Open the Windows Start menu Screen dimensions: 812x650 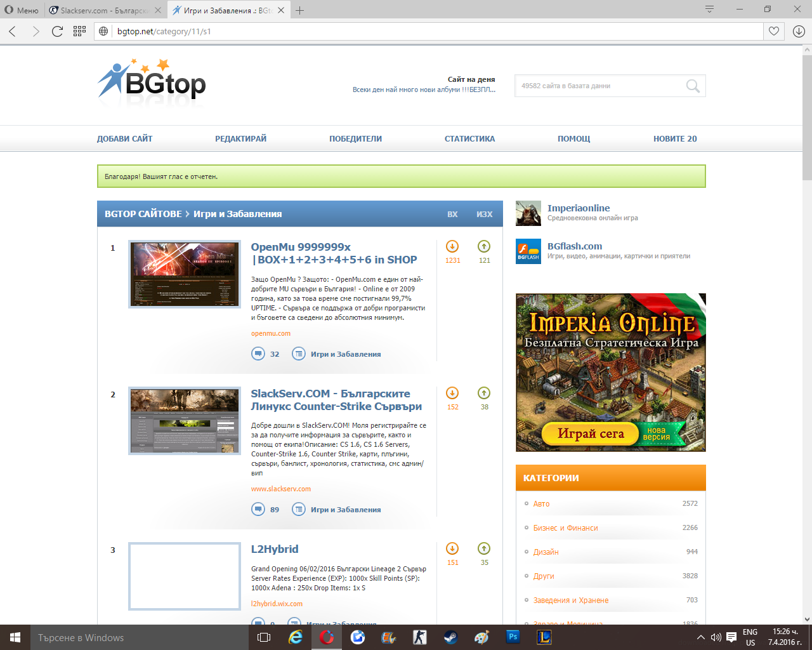tap(15, 637)
